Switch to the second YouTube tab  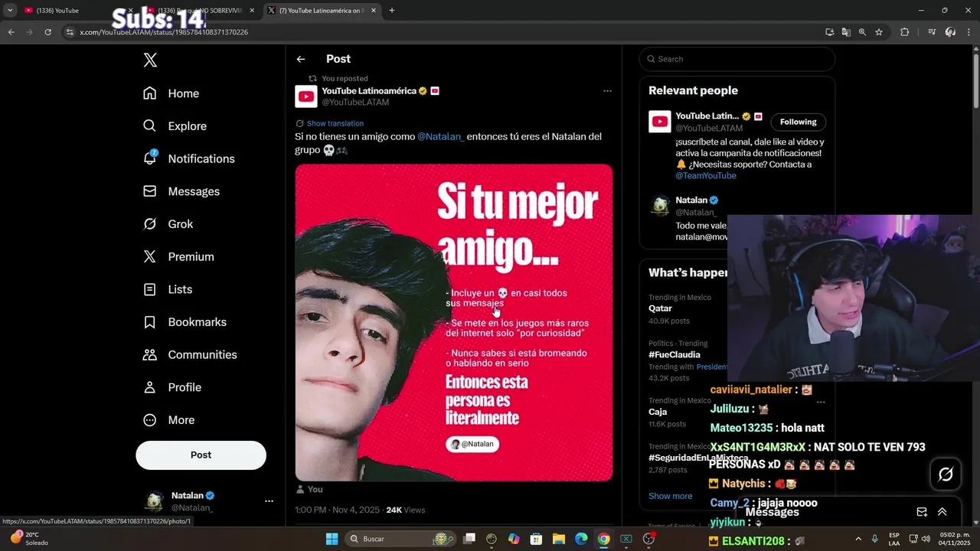click(199, 11)
